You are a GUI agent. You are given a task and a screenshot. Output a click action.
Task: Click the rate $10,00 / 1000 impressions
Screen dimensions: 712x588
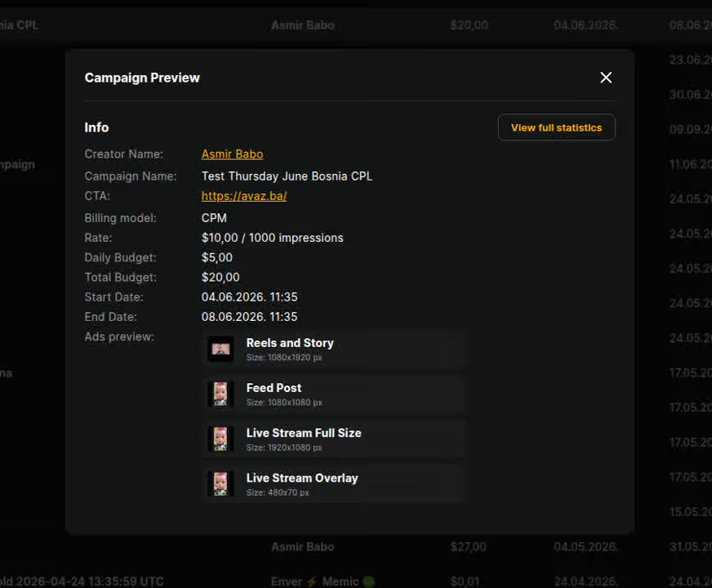click(x=273, y=238)
